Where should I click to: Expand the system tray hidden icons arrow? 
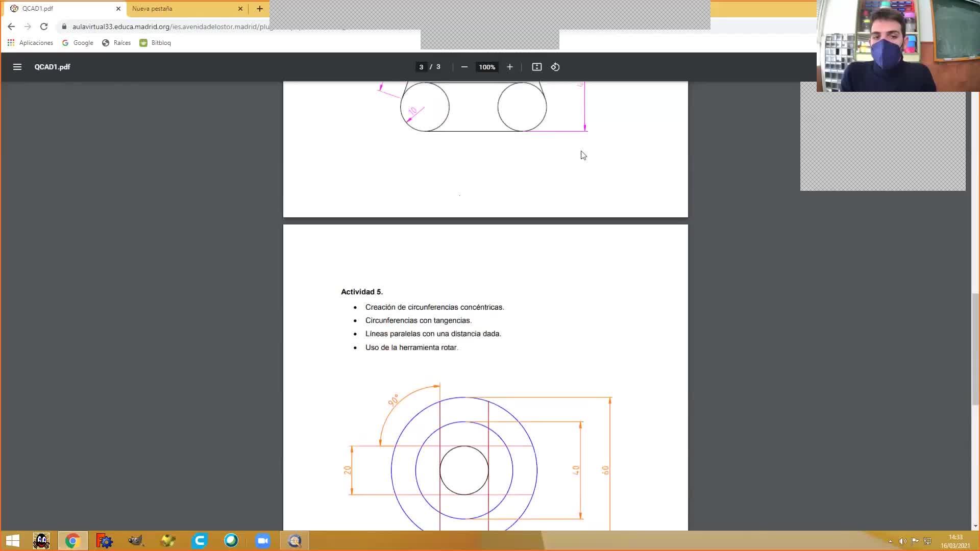pos(890,541)
